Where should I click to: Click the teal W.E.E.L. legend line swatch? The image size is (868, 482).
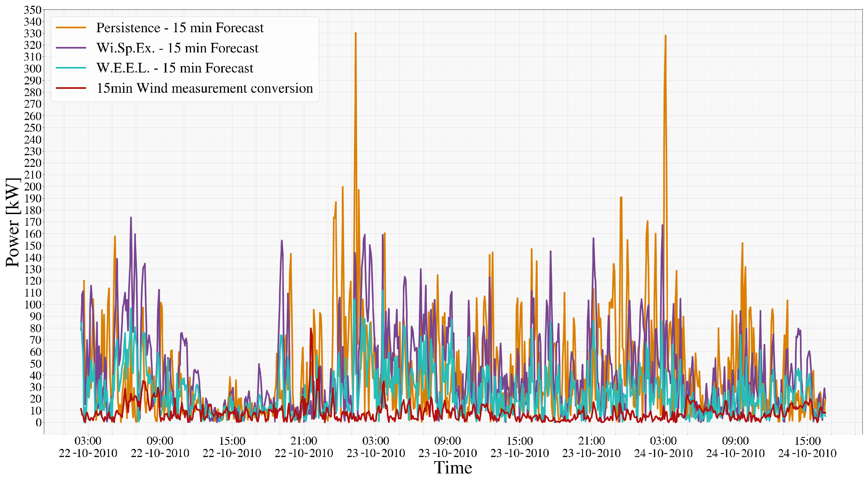pyautogui.click(x=71, y=68)
